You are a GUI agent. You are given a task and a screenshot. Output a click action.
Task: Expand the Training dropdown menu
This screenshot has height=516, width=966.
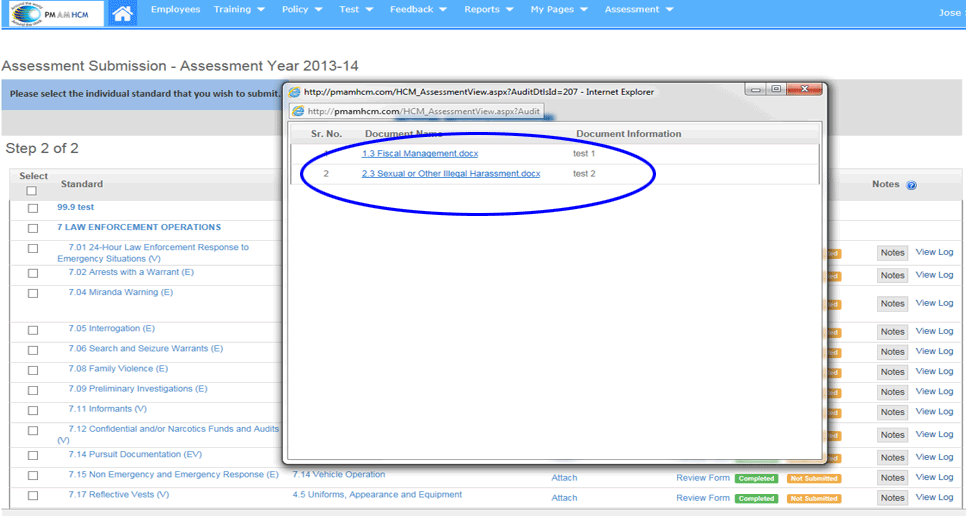point(239,10)
